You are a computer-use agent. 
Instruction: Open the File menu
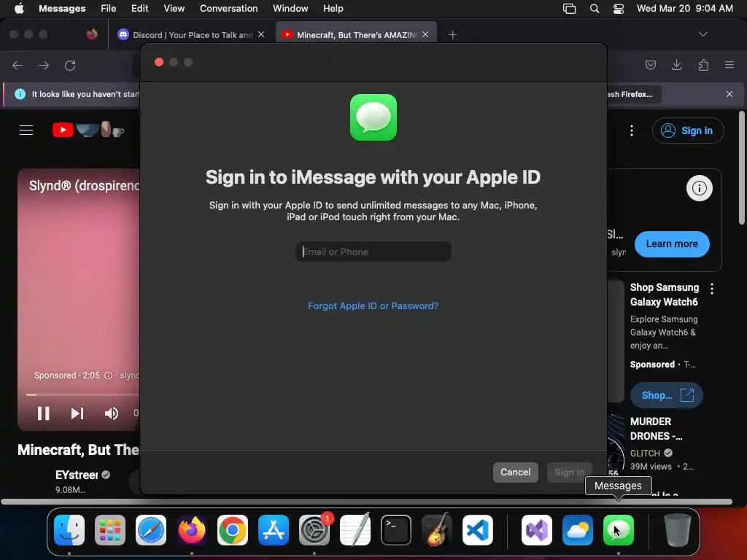coord(108,8)
